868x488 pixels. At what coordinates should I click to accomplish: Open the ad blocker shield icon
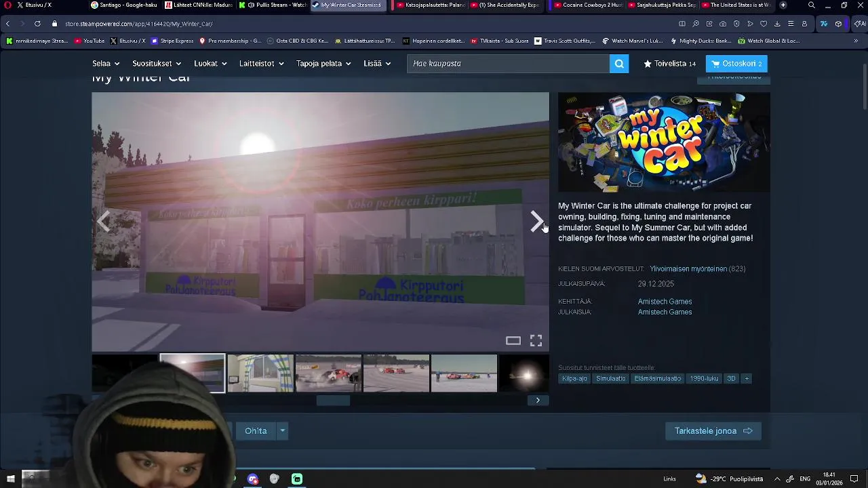pos(736,24)
